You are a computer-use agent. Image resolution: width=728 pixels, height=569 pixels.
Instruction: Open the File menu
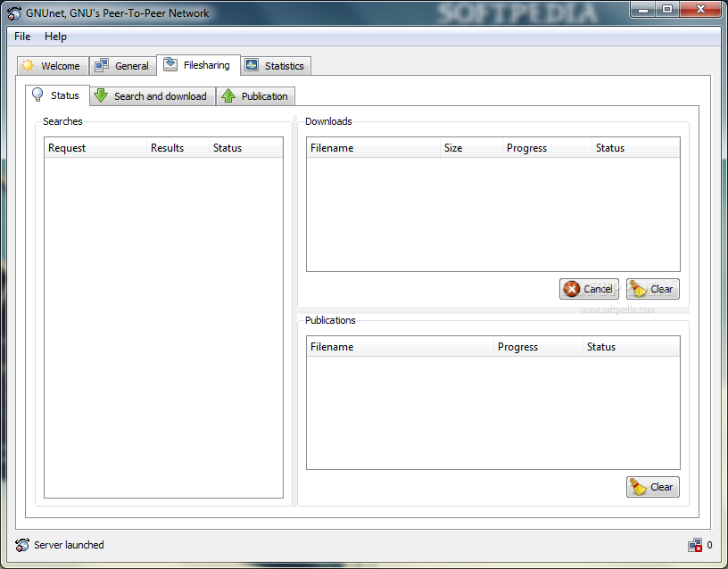point(22,37)
